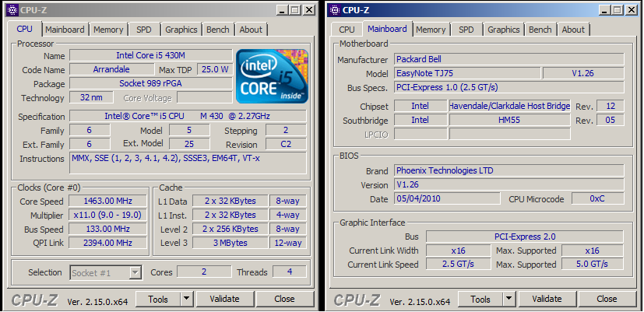Click Close button in left window
Viewport: 644px width, 312px height.
(x=285, y=299)
